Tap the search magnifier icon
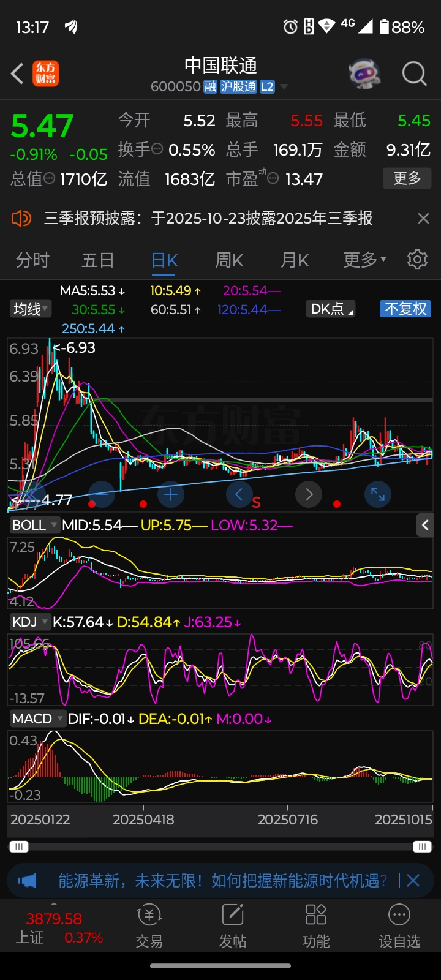Screen dimensions: 441x980 coord(414,74)
